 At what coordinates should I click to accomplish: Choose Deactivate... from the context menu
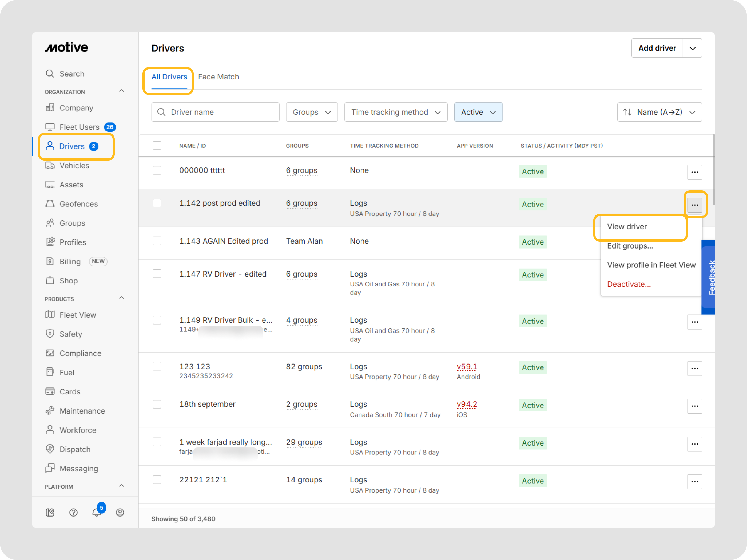coord(629,284)
